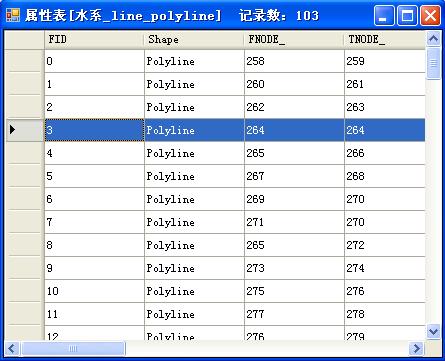Click FNODE_ cell with value 258
Image resolution: width=445 pixels, height=361 pixels.
294,61
